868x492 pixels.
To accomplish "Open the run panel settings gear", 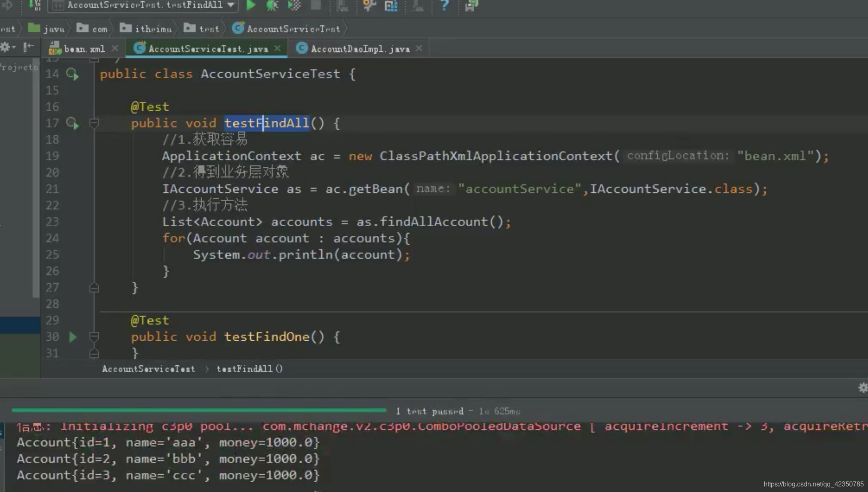I will click(x=863, y=387).
